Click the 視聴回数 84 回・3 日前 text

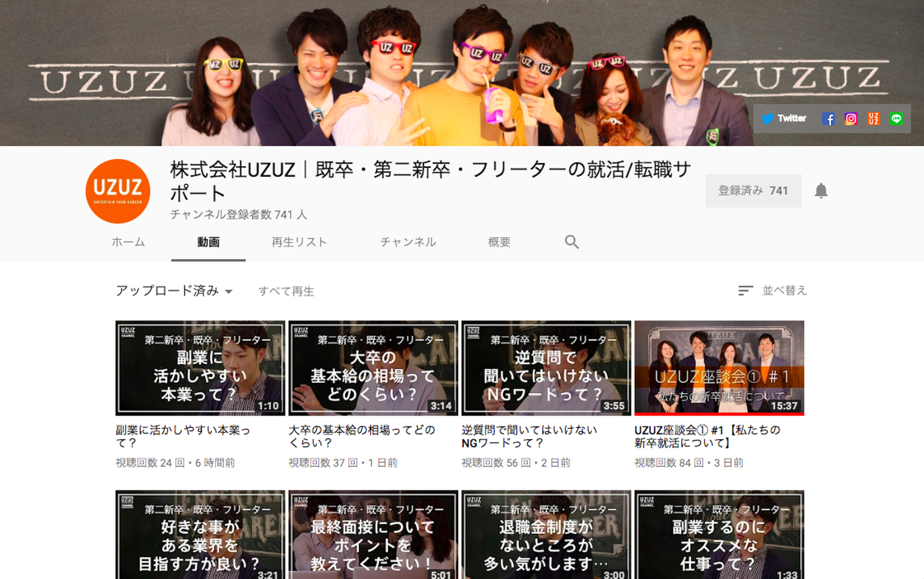click(689, 463)
